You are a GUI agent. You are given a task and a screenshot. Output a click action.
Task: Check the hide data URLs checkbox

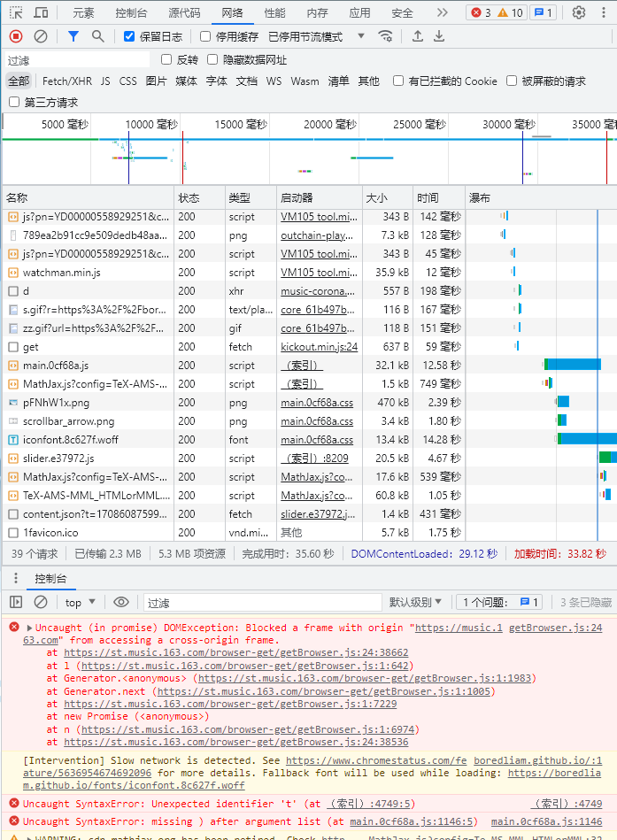point(212,59)
